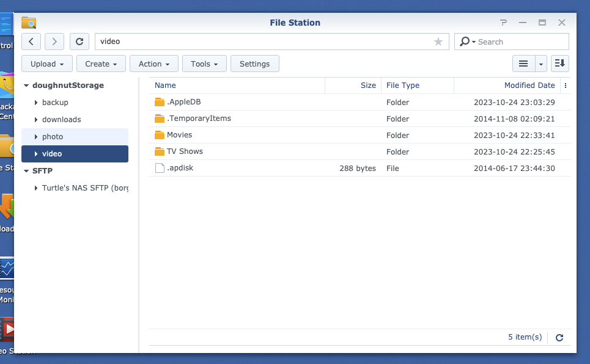Screen dimensions: 590x364
Task: Expand the Turtle's NAS SFTP arrow
Action: (x=35, y=187)
